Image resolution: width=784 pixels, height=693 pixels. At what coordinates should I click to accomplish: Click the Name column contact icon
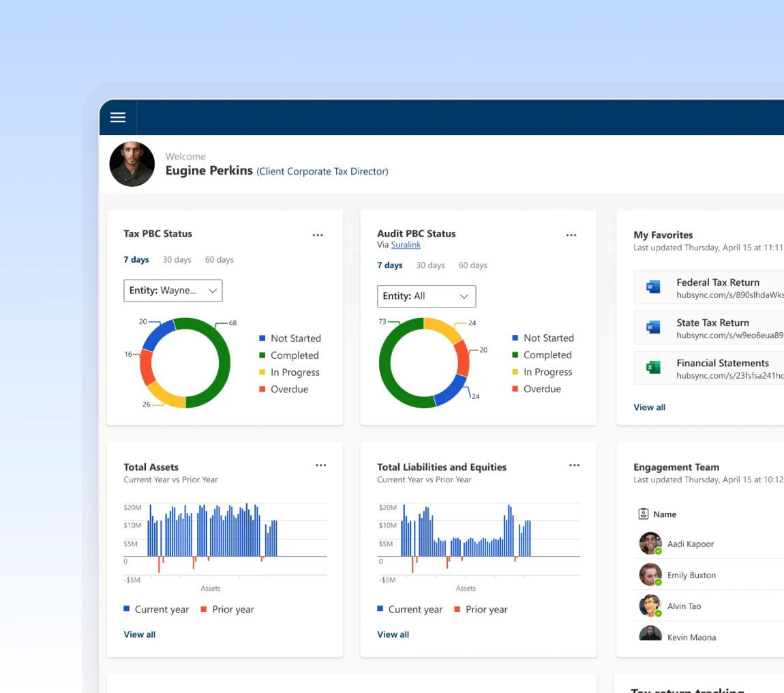[x=644, y=514]
